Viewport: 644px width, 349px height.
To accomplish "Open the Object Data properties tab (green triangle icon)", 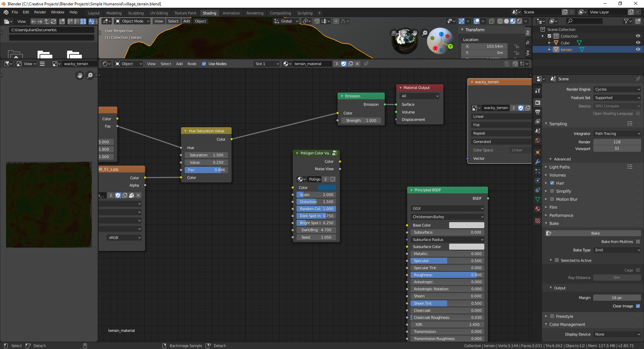I will (x=538, y=199).
